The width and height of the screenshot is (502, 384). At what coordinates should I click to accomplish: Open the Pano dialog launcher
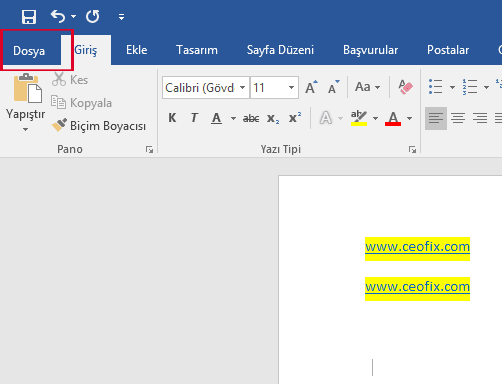[149, 150]
